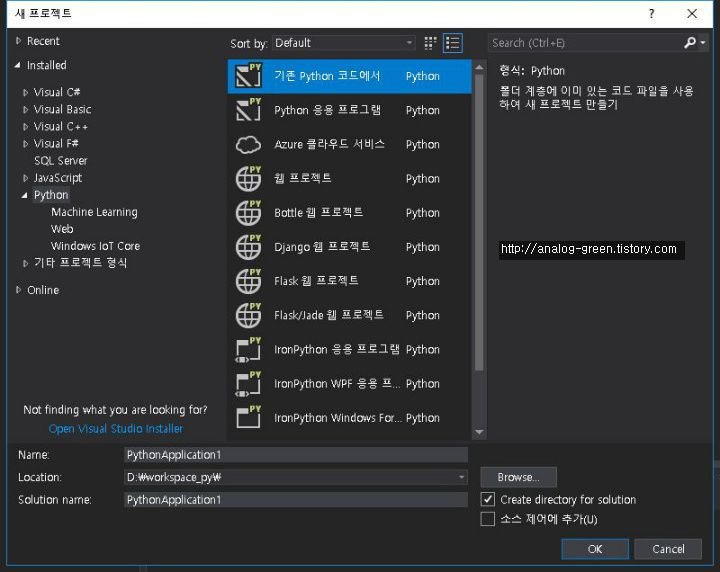The height and width of the screenshot is (572, 720).
Task: Open the Location path dropdown arrow
Action: point(461,477)
